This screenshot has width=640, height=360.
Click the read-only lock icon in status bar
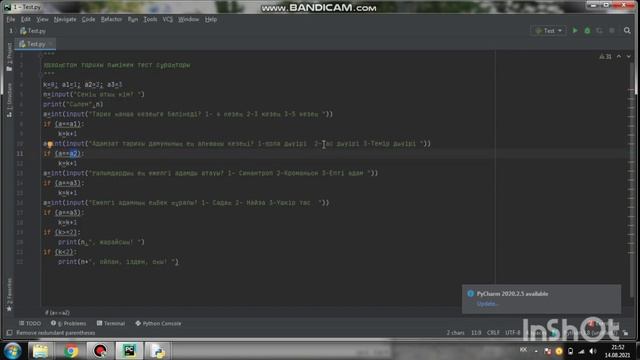[x=625, y=333]
